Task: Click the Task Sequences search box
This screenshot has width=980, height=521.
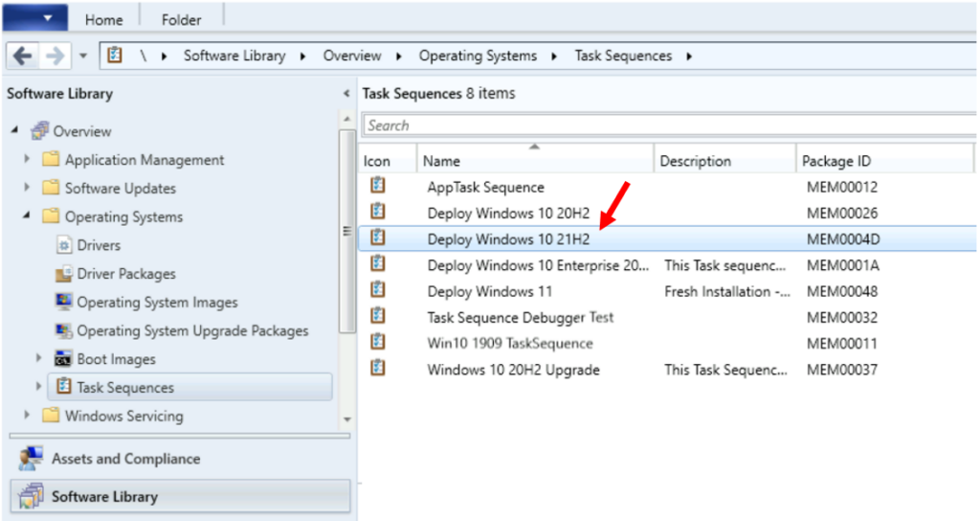Action: [x=669, y=125]
